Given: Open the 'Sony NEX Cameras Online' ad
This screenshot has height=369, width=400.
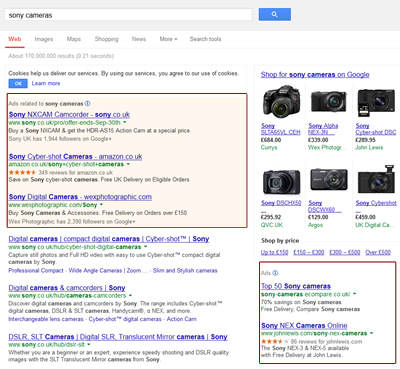Looking at the screenshot, I should pos(304,326).
